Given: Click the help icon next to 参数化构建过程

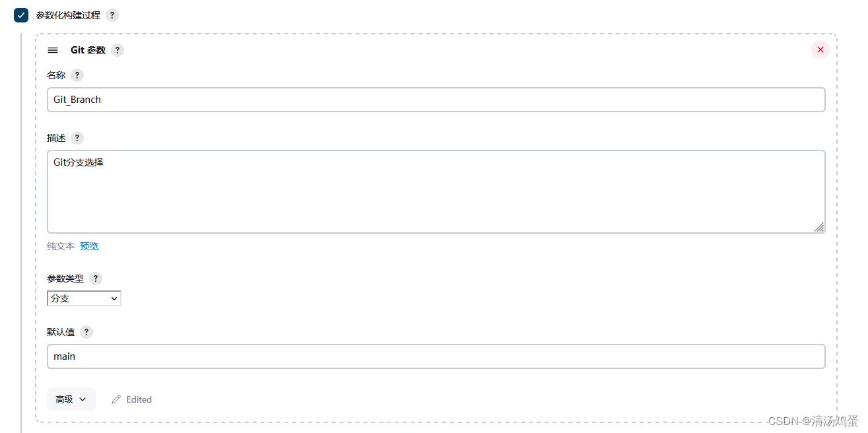Looking at the screenshot, I should 112,15.
